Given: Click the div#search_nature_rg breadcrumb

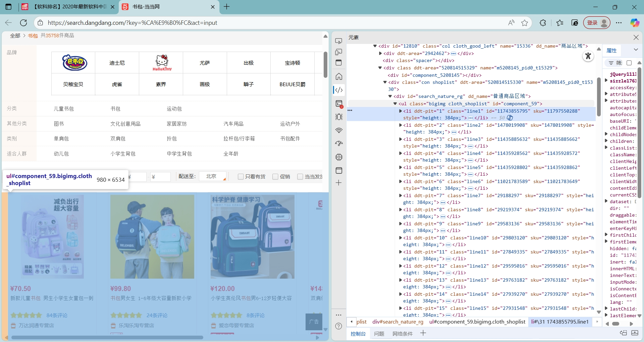Looking at the screenshot, I should pyautogui.click(x=398, y=322).
